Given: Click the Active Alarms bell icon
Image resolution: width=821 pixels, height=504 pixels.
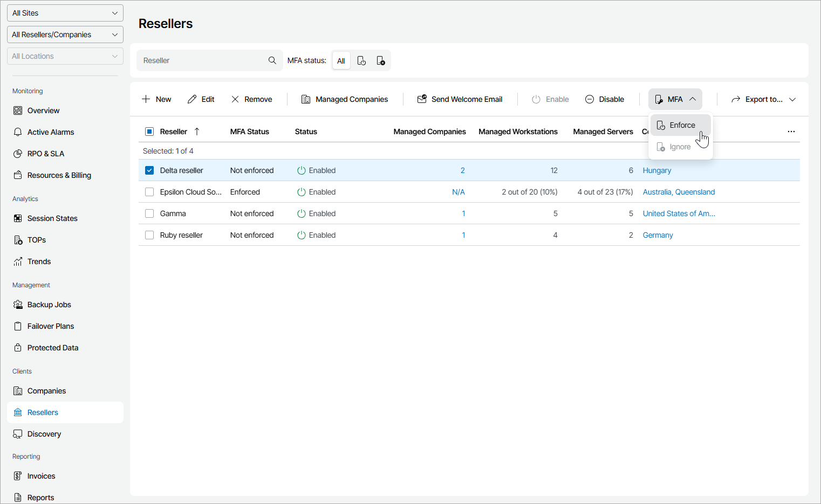Looking at the screenshot, I should 18,132.
